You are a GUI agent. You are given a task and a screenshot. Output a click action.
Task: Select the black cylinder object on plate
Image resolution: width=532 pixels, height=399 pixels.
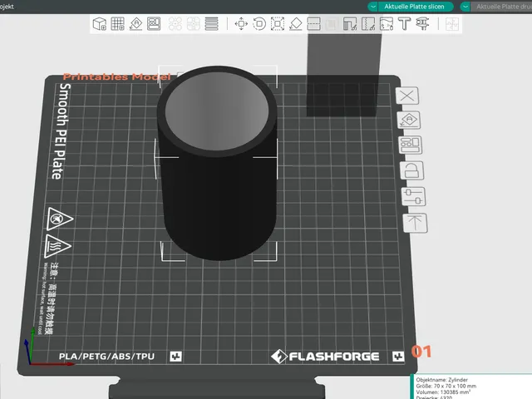click(217, 163)
